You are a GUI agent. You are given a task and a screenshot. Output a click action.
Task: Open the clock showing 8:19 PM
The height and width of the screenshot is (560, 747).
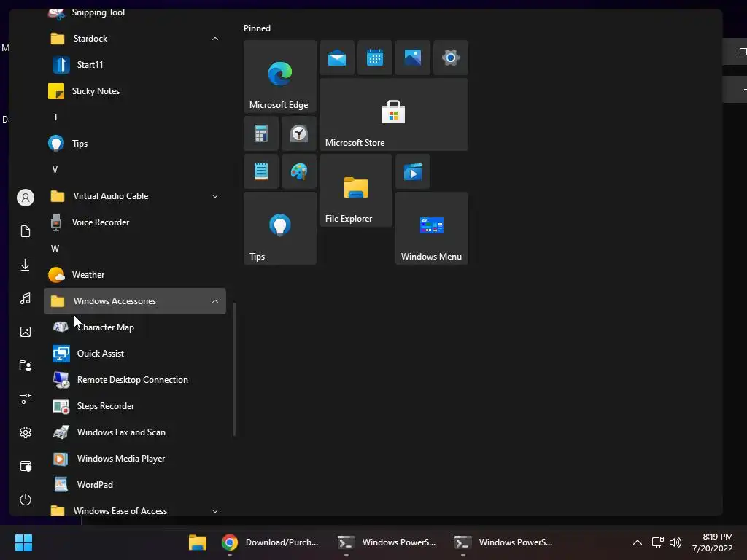713,542
